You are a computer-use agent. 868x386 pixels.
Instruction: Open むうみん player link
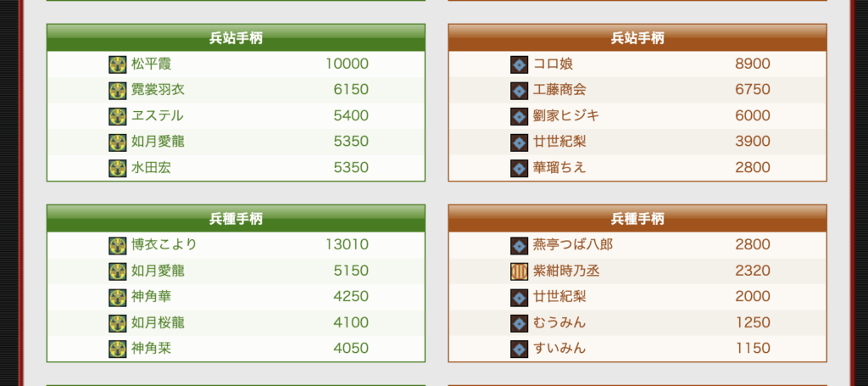point(559,322)
